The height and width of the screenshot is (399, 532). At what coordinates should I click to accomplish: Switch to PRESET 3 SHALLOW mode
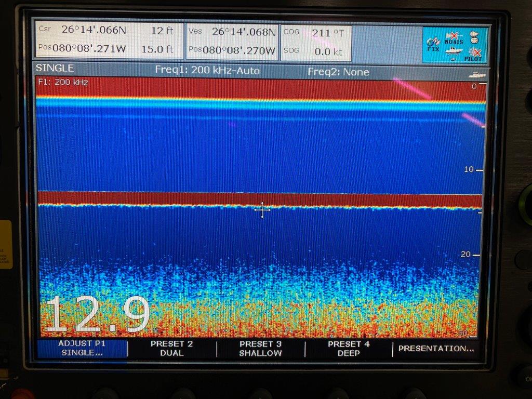click(x=260, y=348)
